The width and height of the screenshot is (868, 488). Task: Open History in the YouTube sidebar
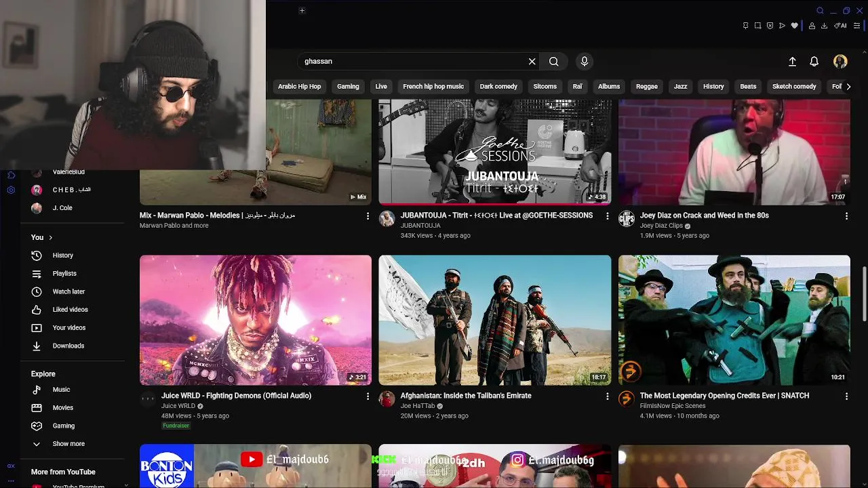click(x=62, y=256)
